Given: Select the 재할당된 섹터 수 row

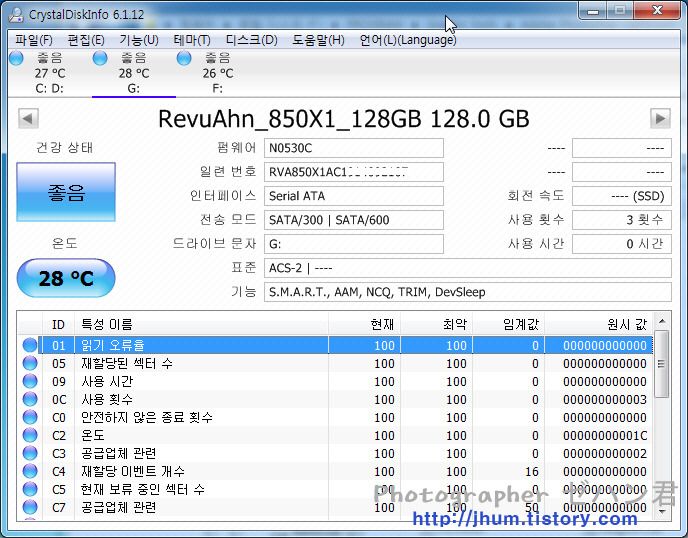Looking at the screenshot, I should tap(335, 363).
